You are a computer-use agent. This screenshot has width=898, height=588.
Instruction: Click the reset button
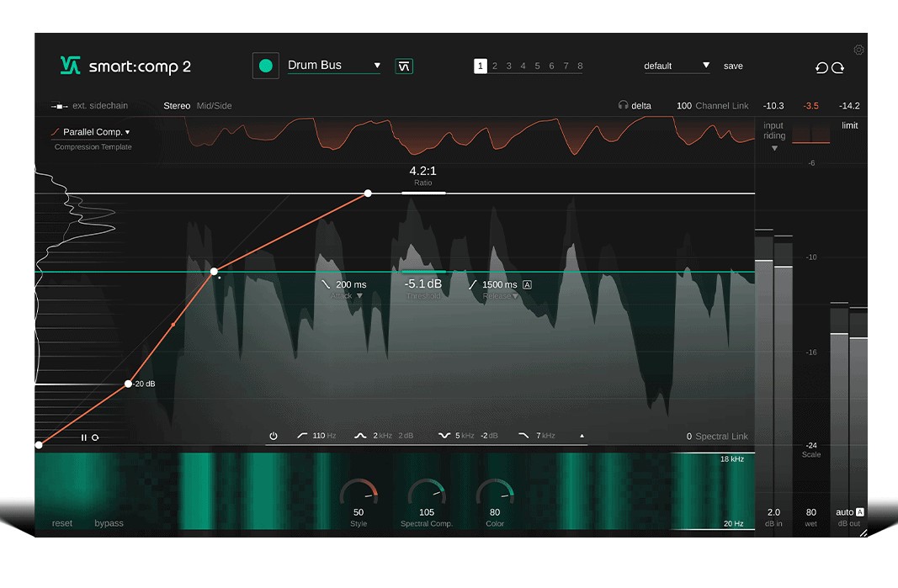tap(61, 523)
